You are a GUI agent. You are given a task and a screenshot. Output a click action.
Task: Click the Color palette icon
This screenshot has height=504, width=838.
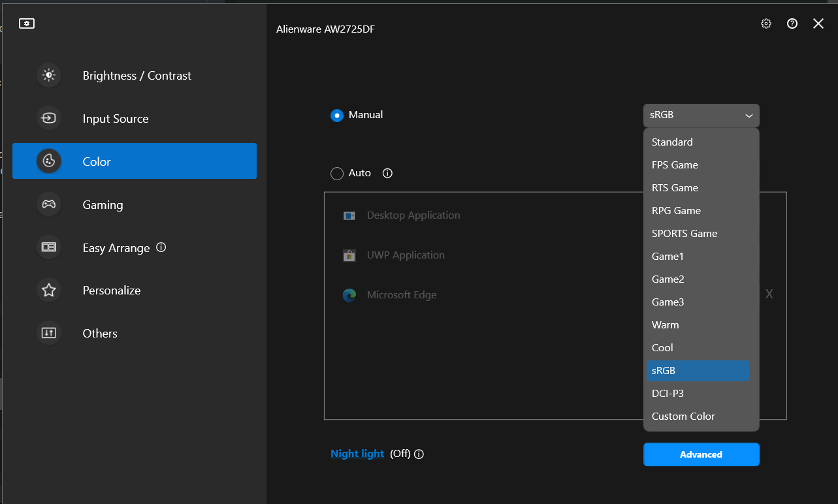coord(49,161)
